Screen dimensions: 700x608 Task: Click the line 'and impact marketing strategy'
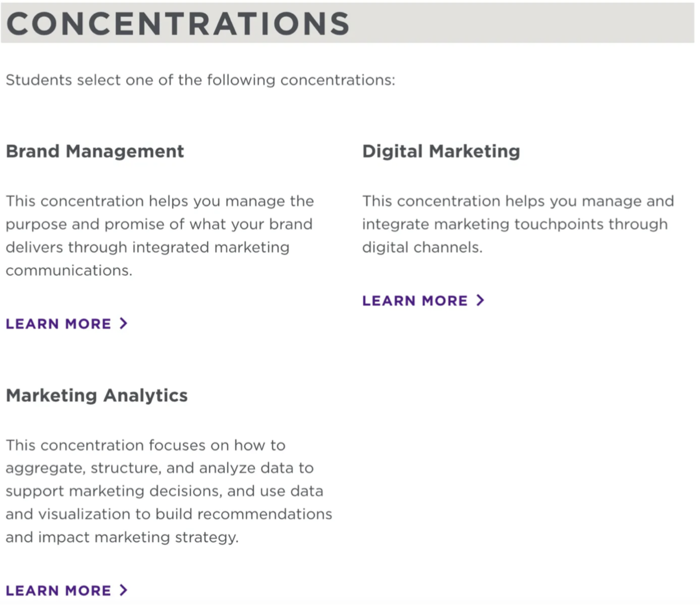click(x=122, y=537)
